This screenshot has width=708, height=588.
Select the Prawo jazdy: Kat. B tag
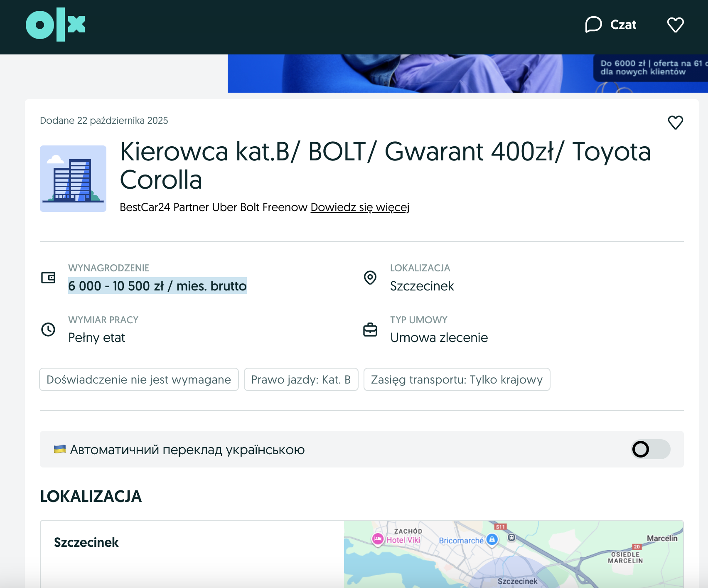coord(301,379)
